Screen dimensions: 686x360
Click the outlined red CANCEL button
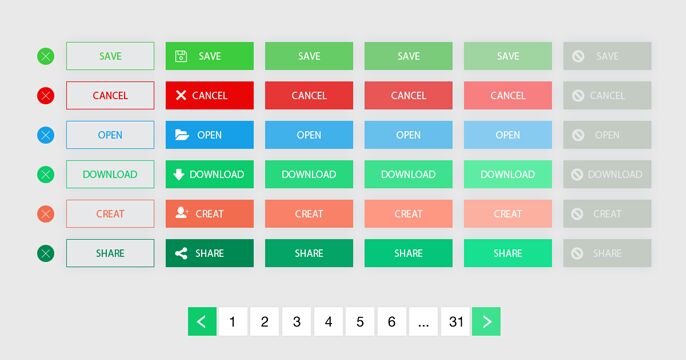110,95
